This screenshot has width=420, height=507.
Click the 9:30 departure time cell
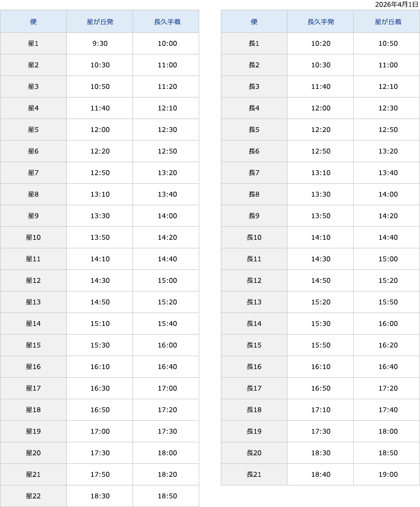(x=100, y=44)
